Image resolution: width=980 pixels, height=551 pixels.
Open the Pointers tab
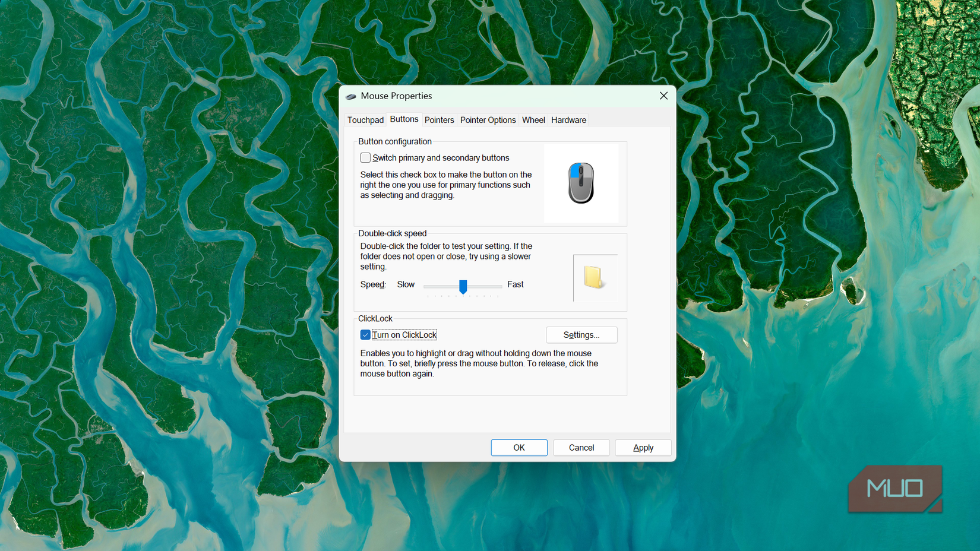click(439, 120)
